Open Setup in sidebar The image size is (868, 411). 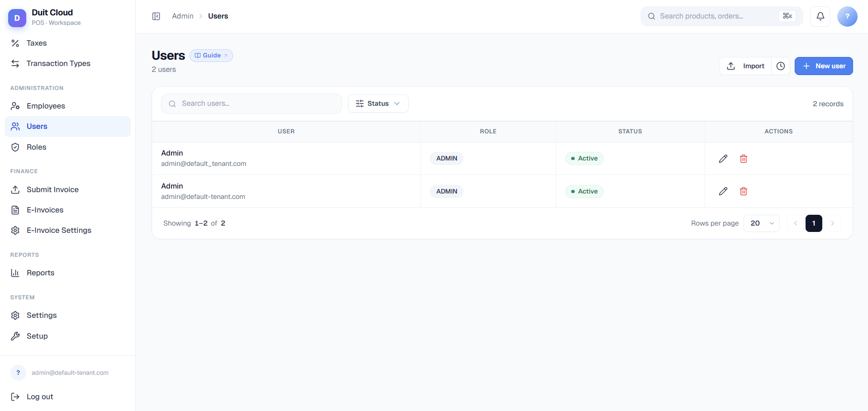click(67, 336)
